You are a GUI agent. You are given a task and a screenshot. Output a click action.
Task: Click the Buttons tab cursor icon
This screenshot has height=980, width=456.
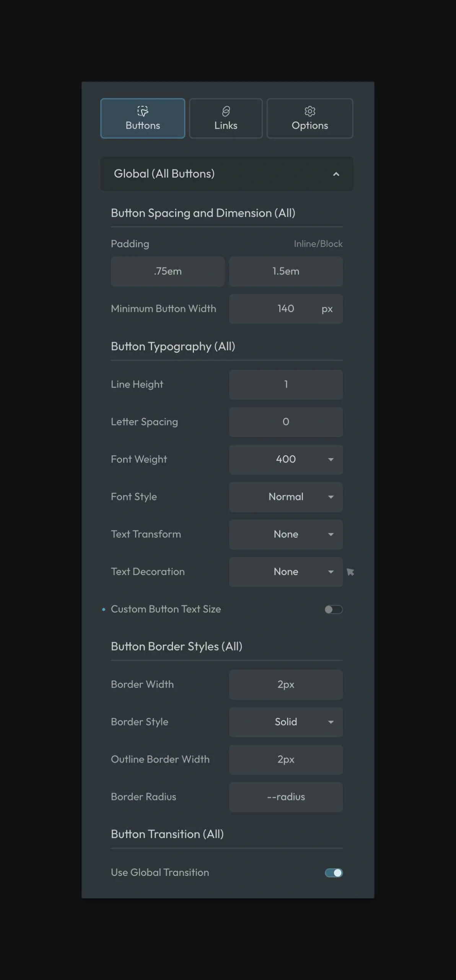143,111
